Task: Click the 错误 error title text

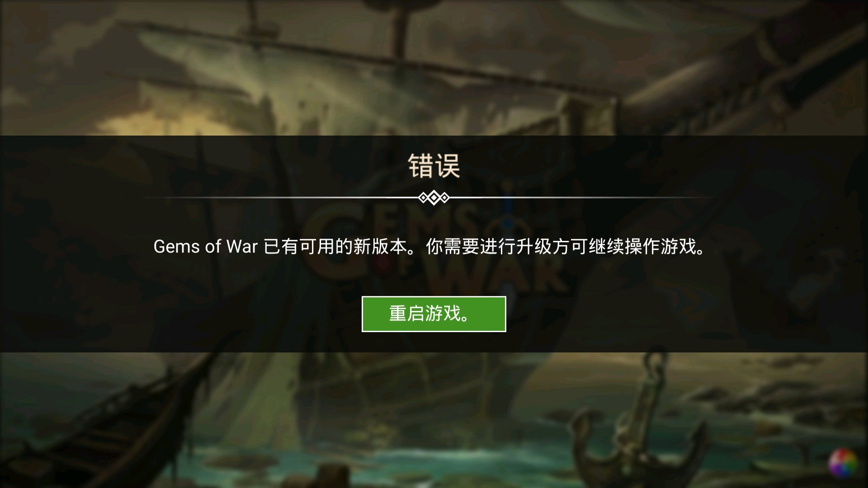Action: tap(434, 166)
